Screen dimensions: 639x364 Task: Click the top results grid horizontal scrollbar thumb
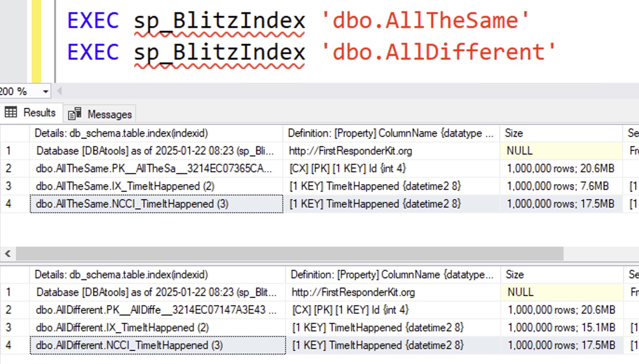pyautogui.click(x=289, y=254)
